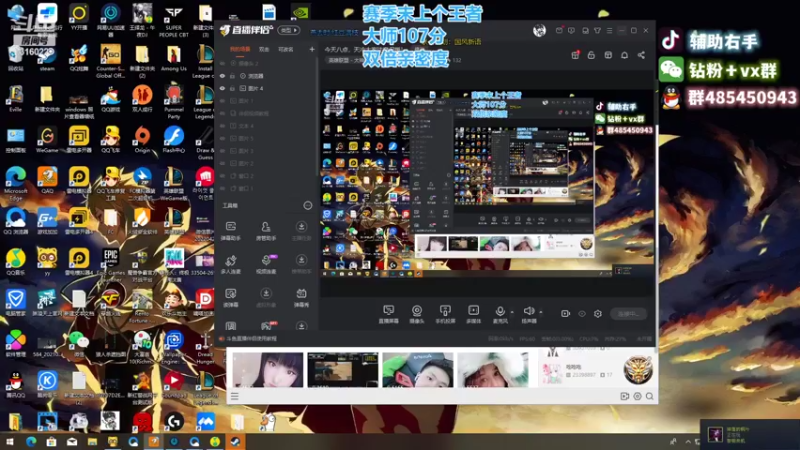Open Mail app on taskbar

click(72, 442)
